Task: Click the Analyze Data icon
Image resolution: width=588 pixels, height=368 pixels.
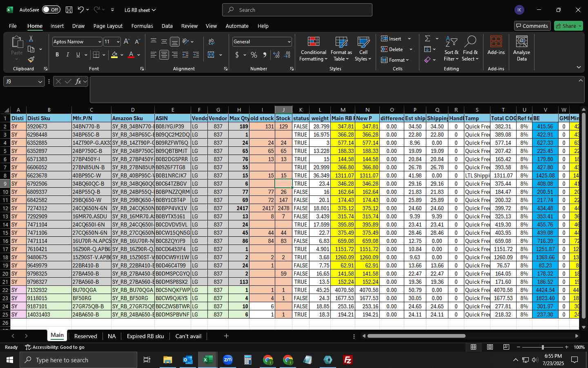Action: [522, 48]
